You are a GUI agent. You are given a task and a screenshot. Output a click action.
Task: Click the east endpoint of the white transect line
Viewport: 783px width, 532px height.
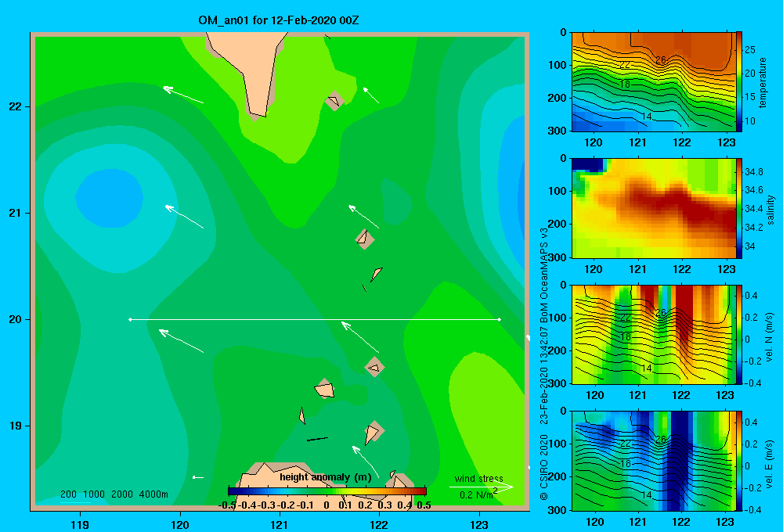click(x=500, y=319)
